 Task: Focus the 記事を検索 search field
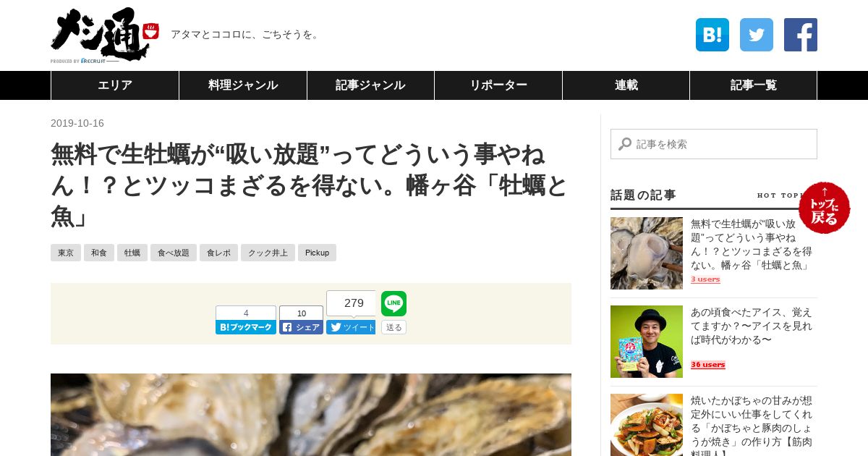click(714, 144)
